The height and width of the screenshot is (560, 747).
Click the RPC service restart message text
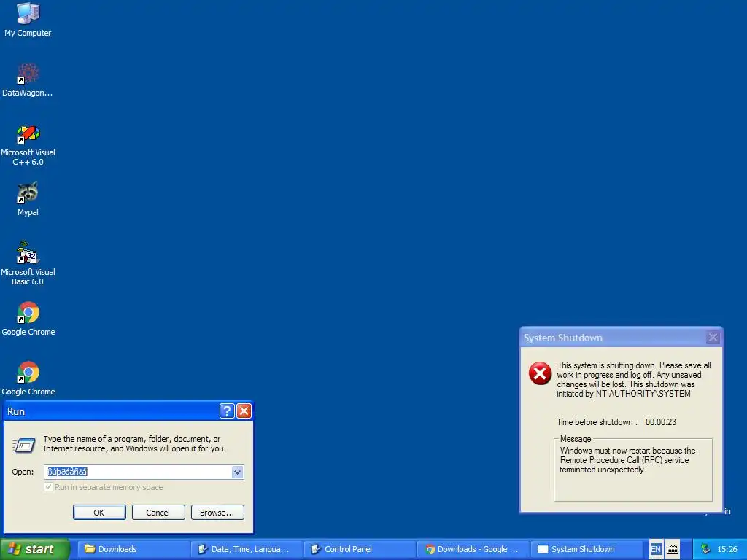[627, 460]
